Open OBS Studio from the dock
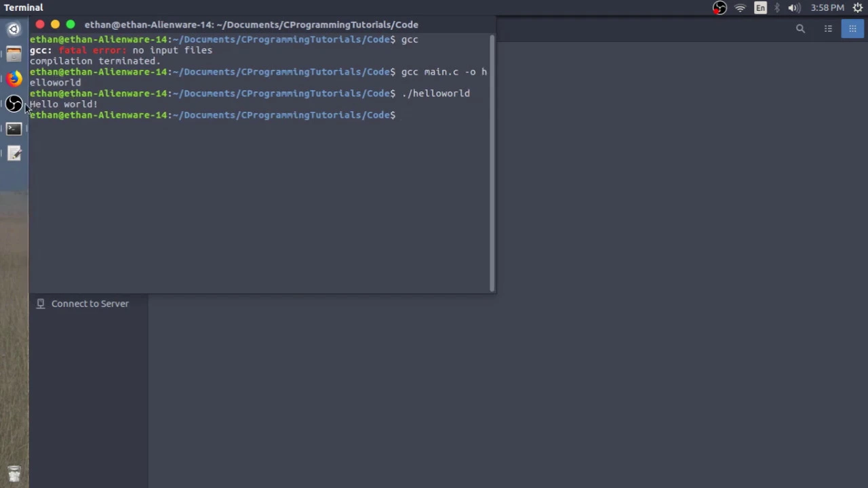Viewport: 868px width, 488px height. (14, 104)
